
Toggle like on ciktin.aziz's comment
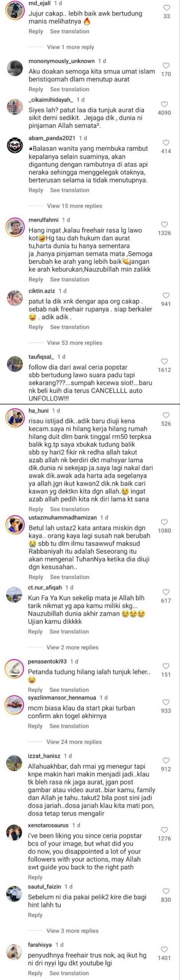point(166,296)
